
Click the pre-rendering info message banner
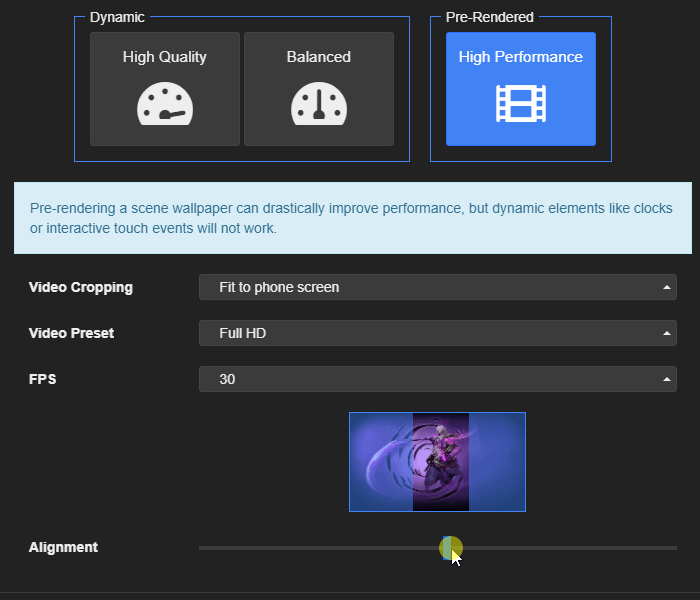tap(350, 218)
